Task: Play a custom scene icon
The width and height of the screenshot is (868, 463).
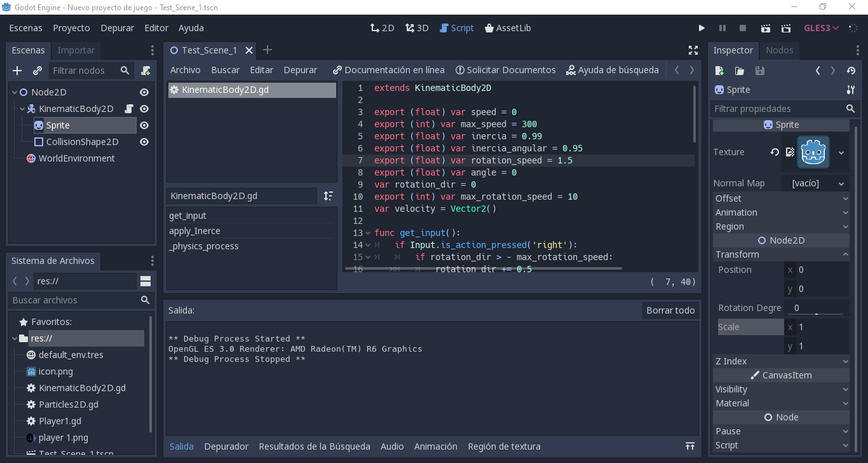Action: click(786, 28)
